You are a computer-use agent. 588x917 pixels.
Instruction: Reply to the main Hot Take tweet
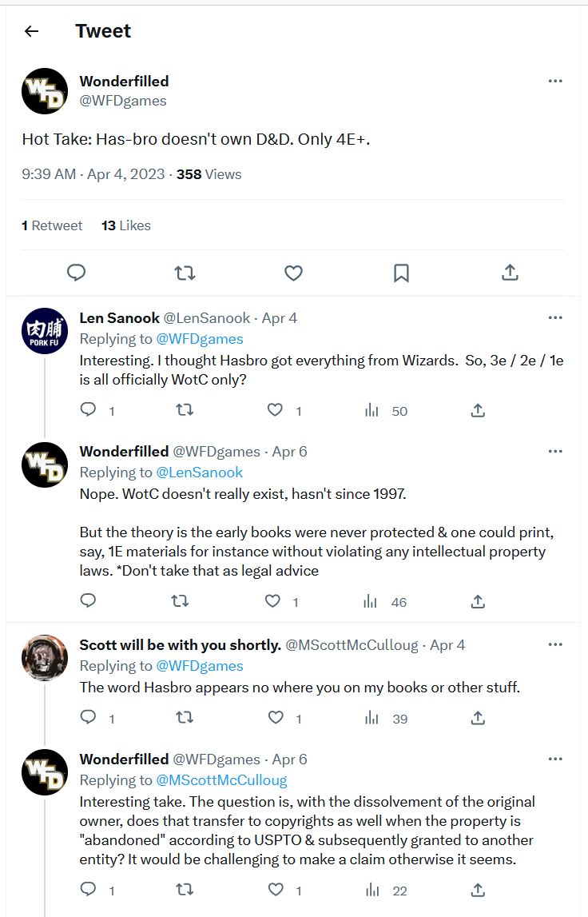point(76,273)
